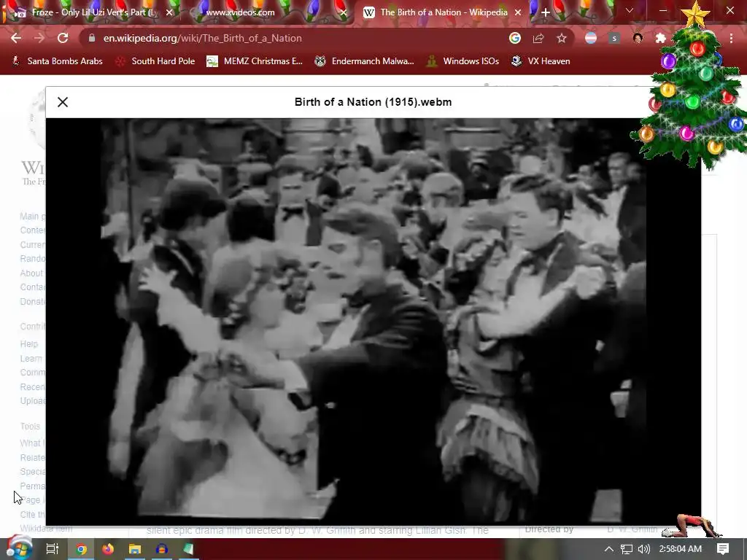Share this page via the share icon

(x=538, y=38)
